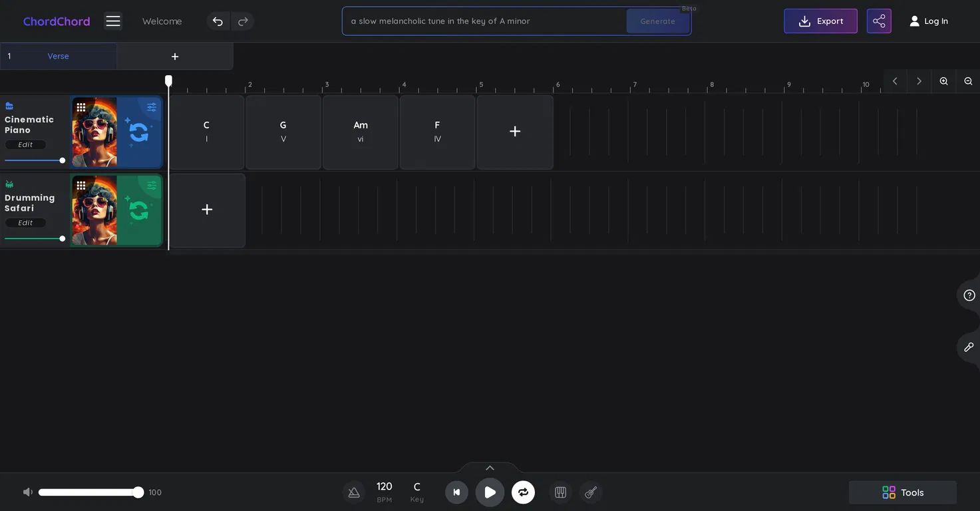
Task: Select the Verse section tab
Action: point(59,57)
